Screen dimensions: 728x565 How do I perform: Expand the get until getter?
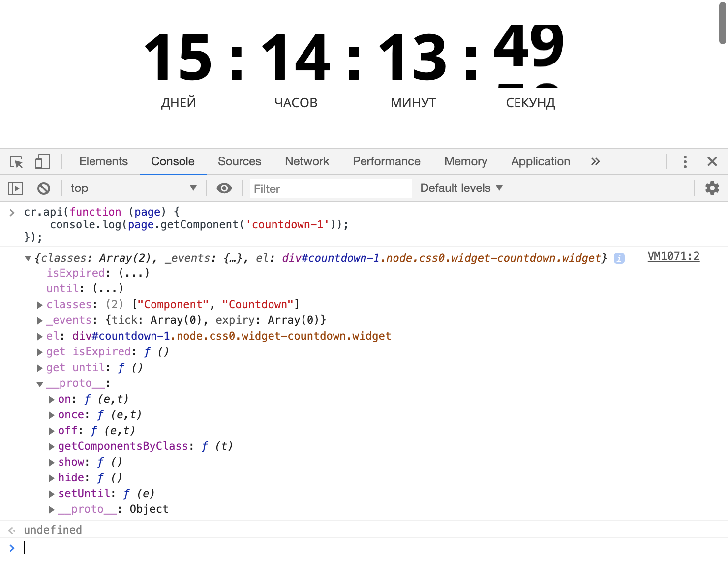click(40, 368)
